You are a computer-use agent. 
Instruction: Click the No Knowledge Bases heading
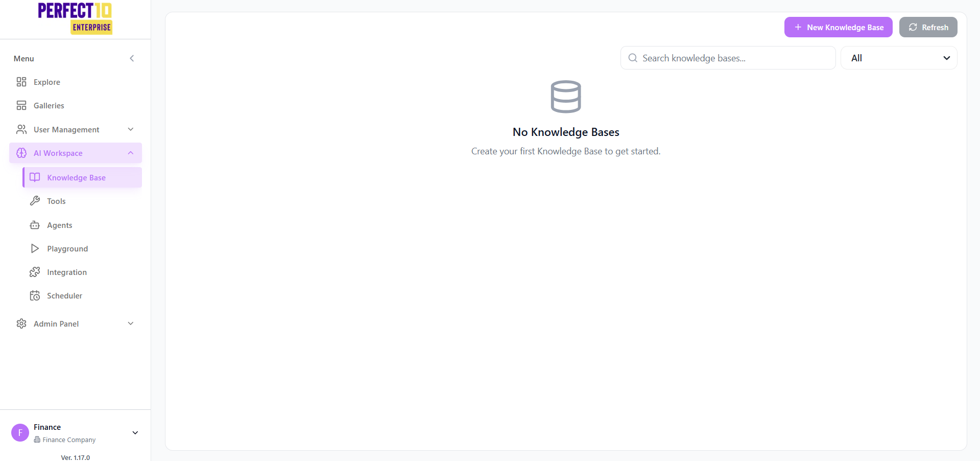566,132
